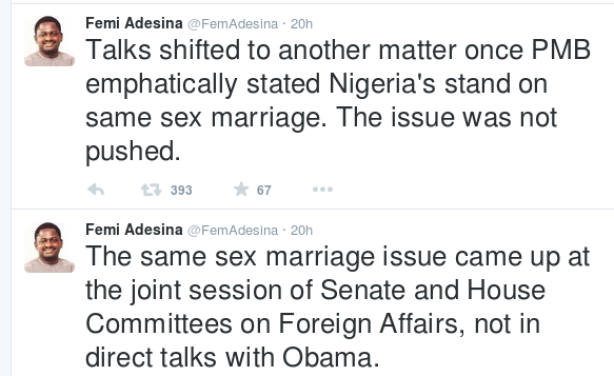
Task: Expand the tweet beginning 'Talks shifted to another'
Action: 338,101
